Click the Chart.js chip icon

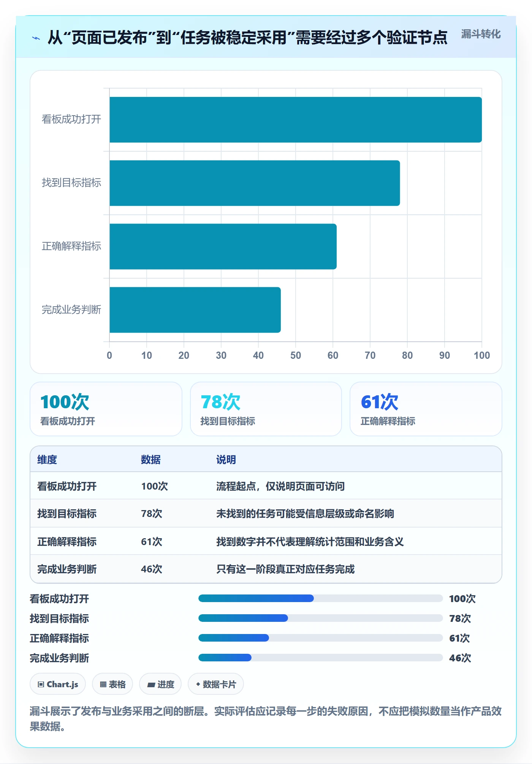[x=41, y=685]
